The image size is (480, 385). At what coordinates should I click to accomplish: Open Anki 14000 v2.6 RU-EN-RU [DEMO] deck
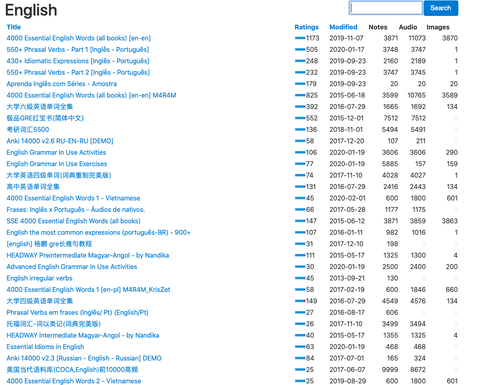[60, 141]
